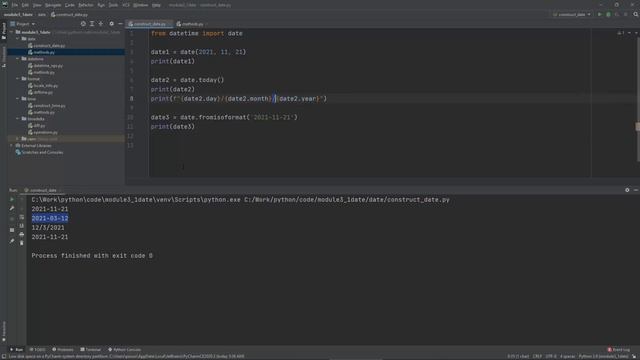Image resolution: width=640 pixels, height=360 pixels.
Task: Click the print icon in Run console toolbar
Action: pos(22,234)
